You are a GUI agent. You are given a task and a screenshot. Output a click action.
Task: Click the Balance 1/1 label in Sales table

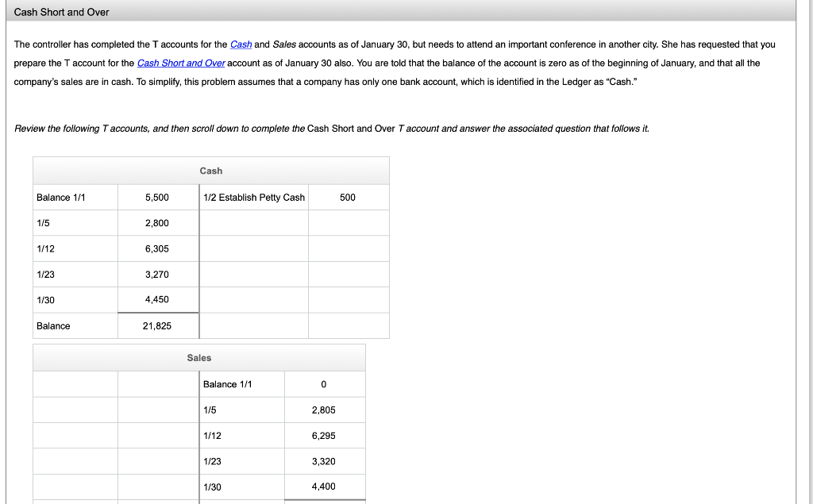[228, 384]
